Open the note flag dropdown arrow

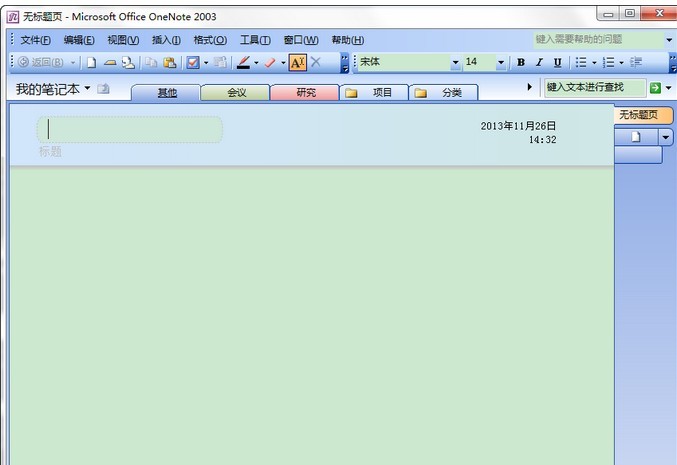pos(206,63)
